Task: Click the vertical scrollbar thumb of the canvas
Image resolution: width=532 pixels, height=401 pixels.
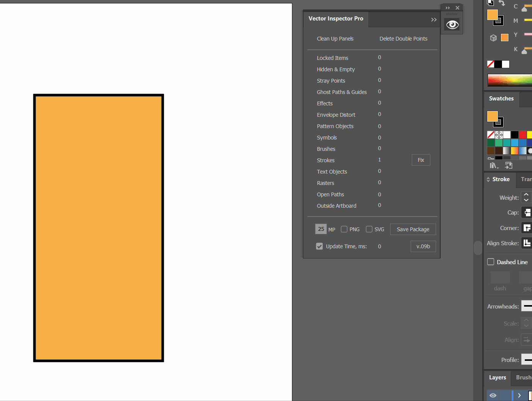Action: (x=478, y=248)
